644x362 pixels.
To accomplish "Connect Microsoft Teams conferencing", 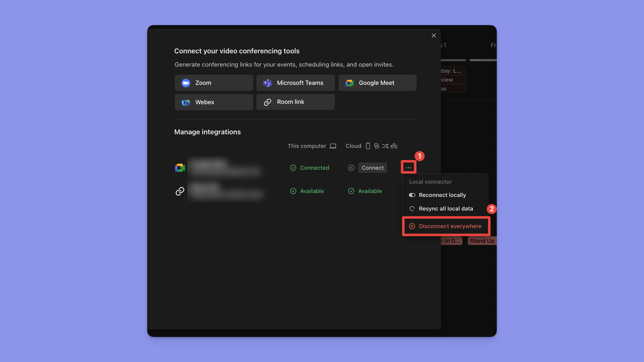I will pos(295,83).
